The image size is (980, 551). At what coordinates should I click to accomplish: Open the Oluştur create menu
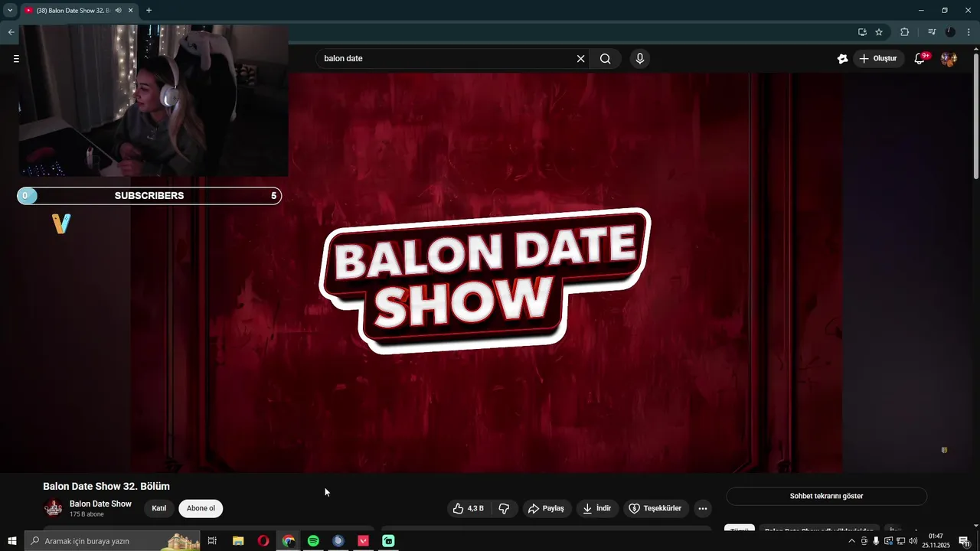click(x=878, y=59)
